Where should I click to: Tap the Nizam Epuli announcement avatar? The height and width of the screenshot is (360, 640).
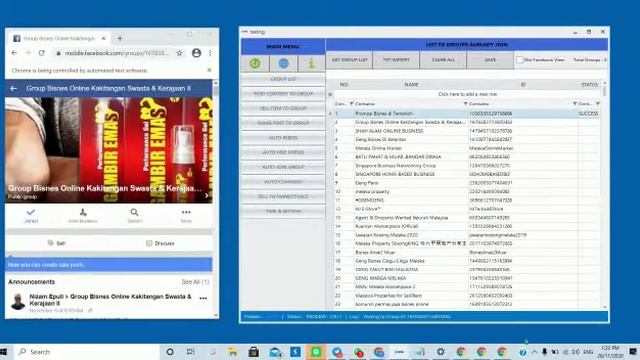[x=18, y=302]
